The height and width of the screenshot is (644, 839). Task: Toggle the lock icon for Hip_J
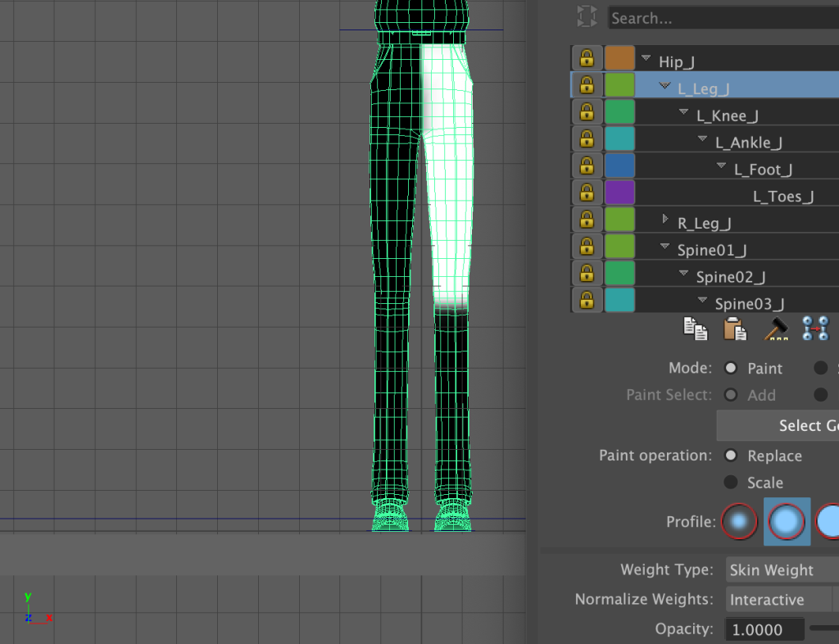586,59
